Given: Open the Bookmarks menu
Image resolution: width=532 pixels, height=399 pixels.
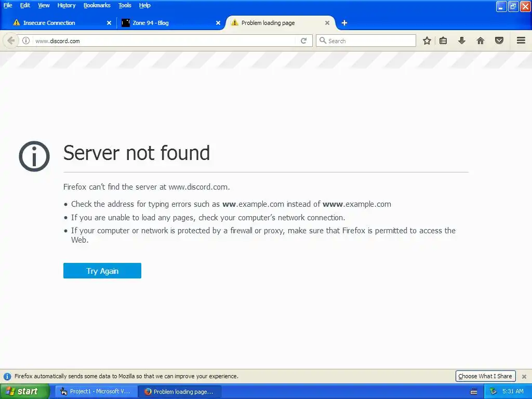Looking at the screenshot, I should point(97,5).
